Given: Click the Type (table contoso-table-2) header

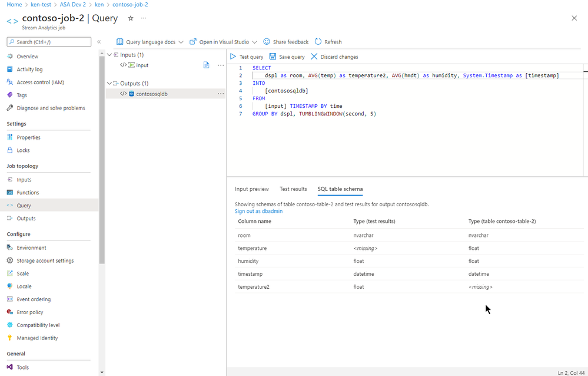Looking at the screenshot, I should pos(502,221).
